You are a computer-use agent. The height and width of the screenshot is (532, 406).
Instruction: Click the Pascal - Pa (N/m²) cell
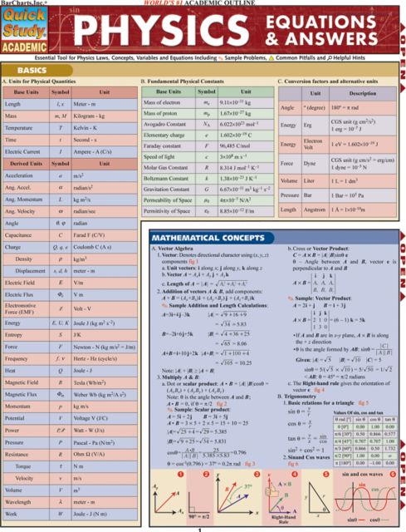pyautogui.click(x=105, y=442)
